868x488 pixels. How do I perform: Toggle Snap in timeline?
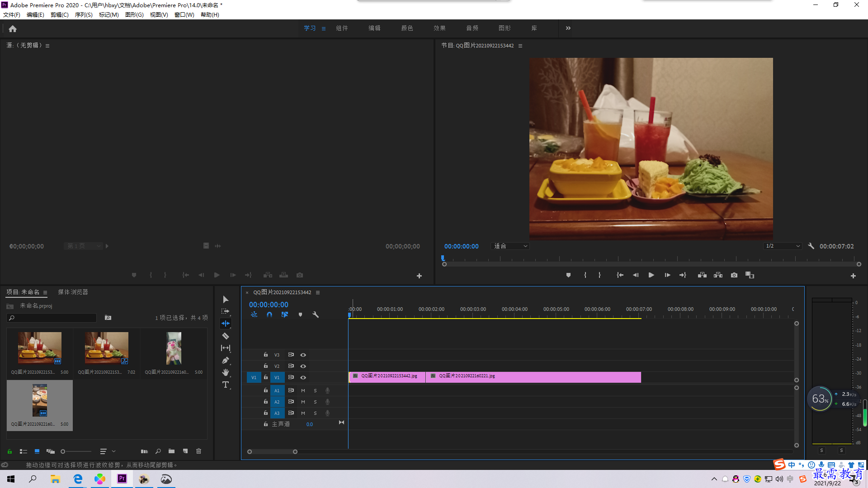[x=269, y=314]
